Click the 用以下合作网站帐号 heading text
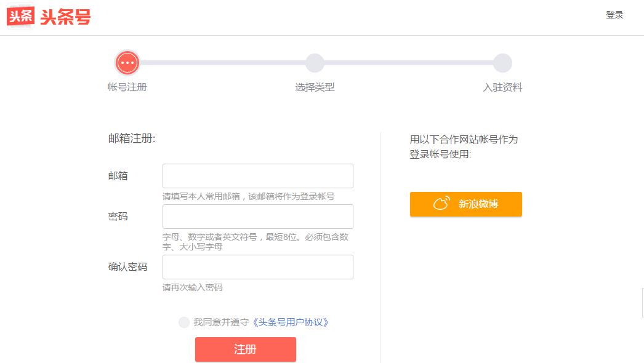The image size is (644, 363). 464,146
